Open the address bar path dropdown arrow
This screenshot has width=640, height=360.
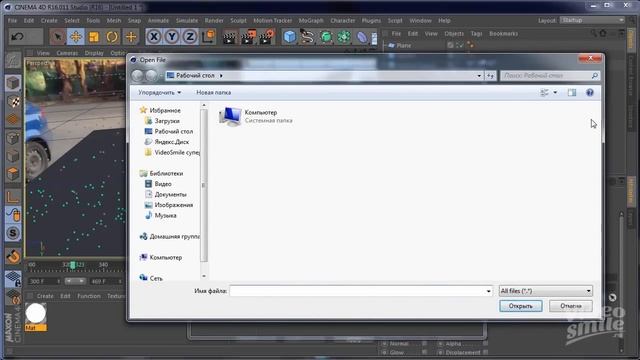point(479,76)
